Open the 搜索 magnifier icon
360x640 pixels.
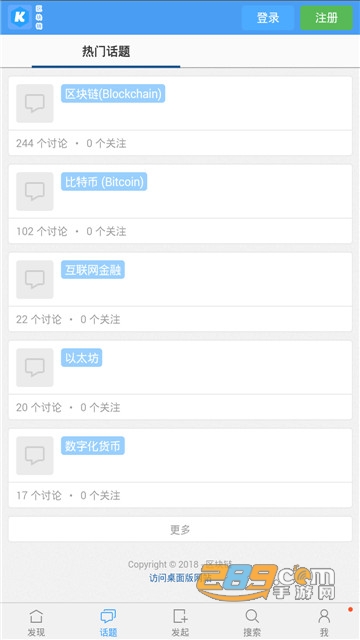pos(252,616)
